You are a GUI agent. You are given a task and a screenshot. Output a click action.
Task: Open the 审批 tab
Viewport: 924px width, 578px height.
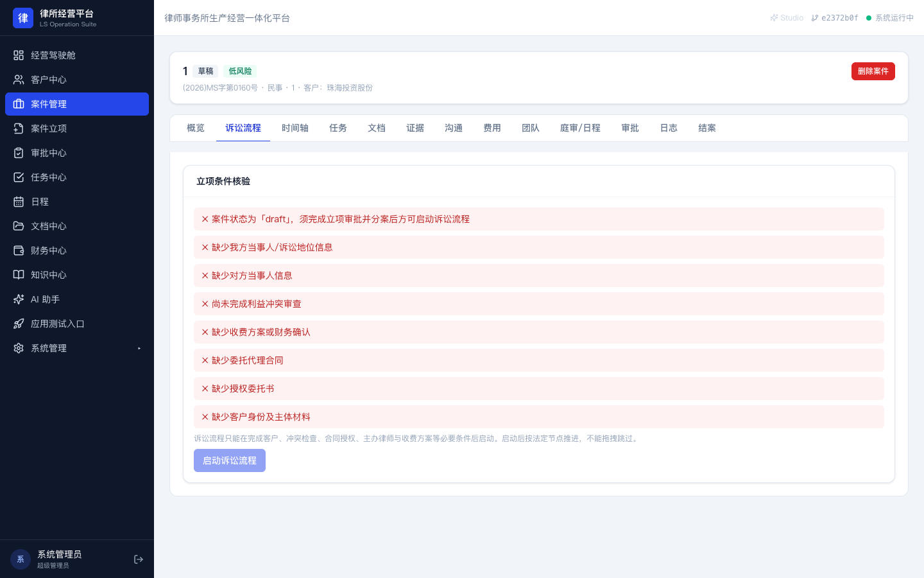coord(630,128)
